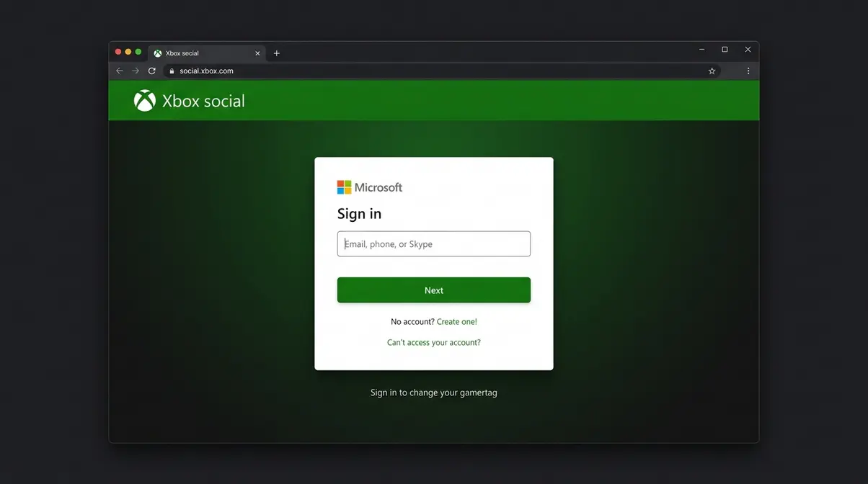Follow the Create one! link
The image size is (868, 484).
457,322
